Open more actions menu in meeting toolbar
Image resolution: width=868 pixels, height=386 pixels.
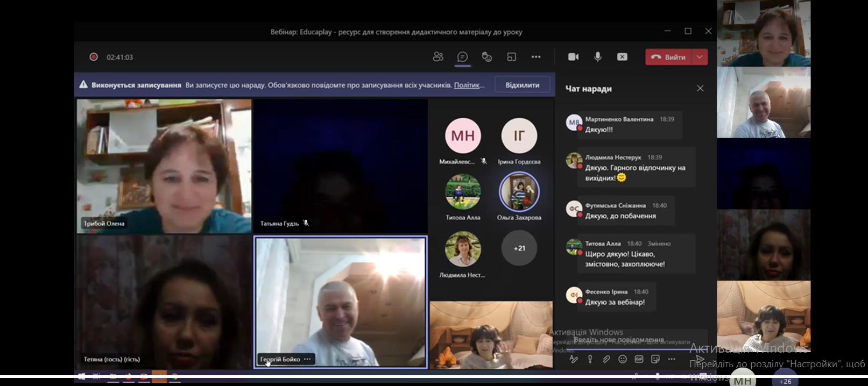(x=536, y=57)
